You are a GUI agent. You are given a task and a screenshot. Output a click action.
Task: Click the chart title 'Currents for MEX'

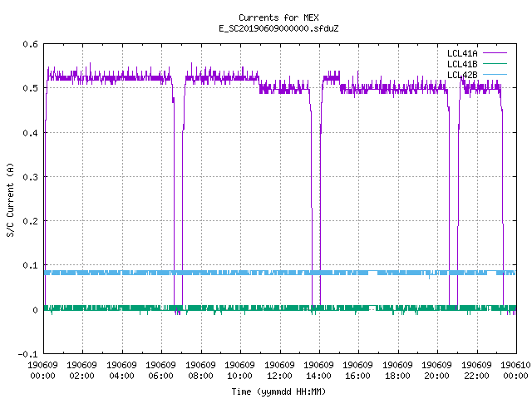coord(278,17)
